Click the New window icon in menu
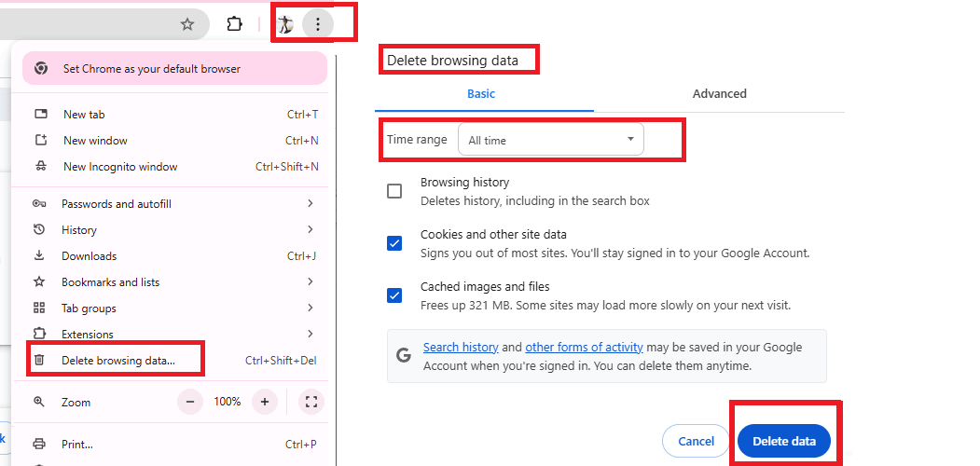This screenshot has height=466, width=980. click(x=41, y=141)
